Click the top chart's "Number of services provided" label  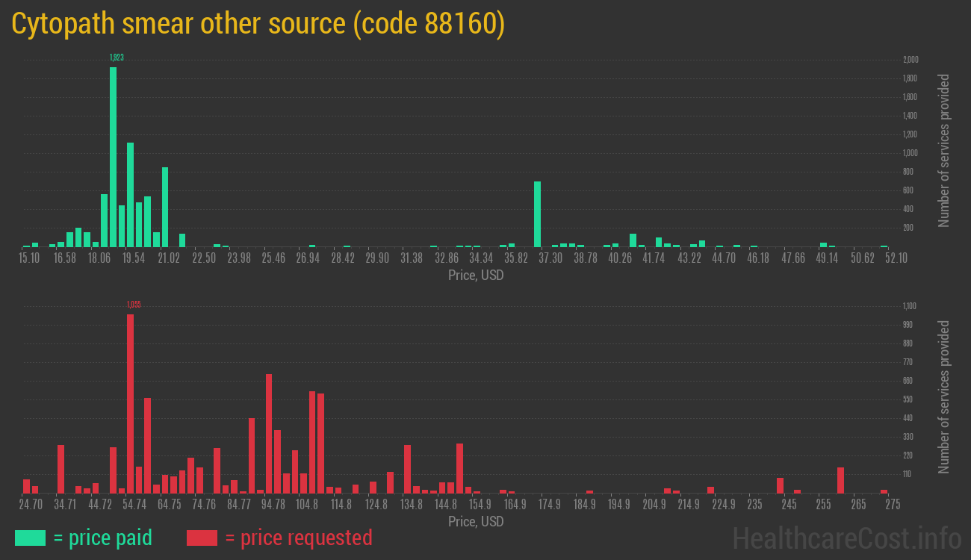pos(944,151)
